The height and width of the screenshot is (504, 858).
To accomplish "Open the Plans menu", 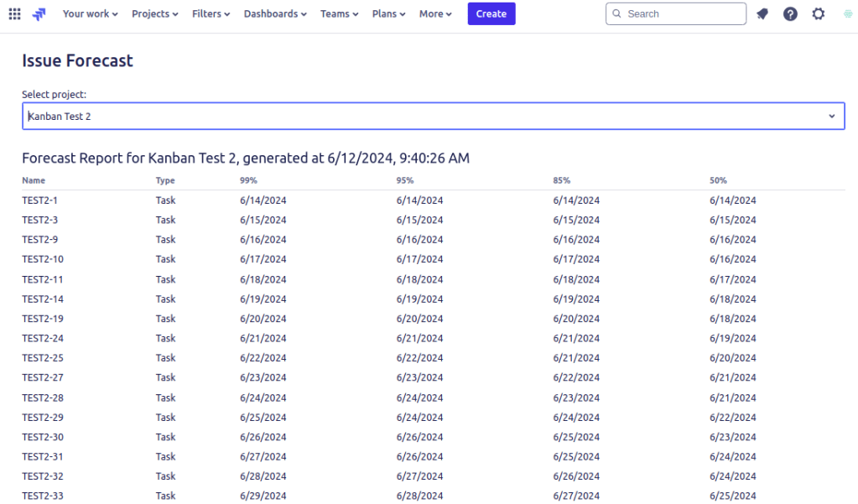I will 388,13.
